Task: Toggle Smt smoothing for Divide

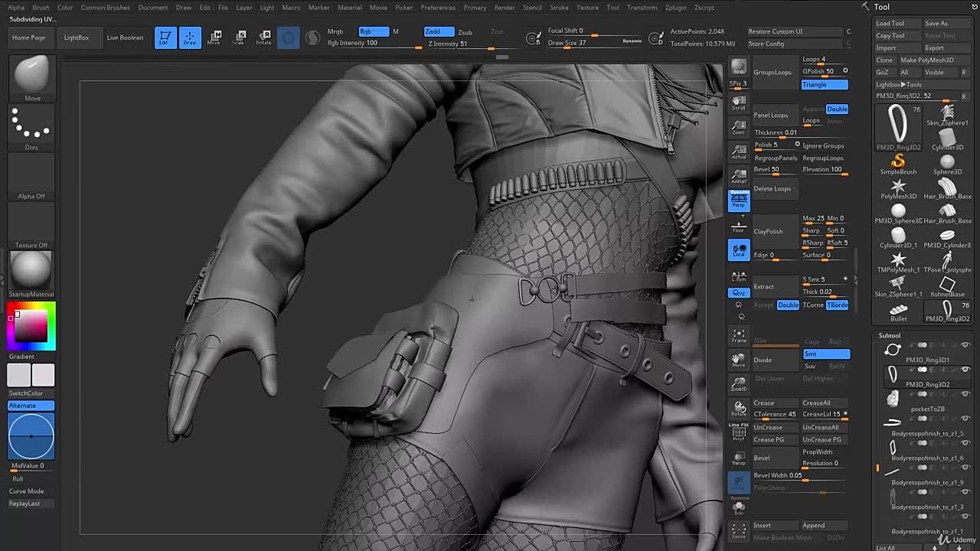Action: [825, 354]
